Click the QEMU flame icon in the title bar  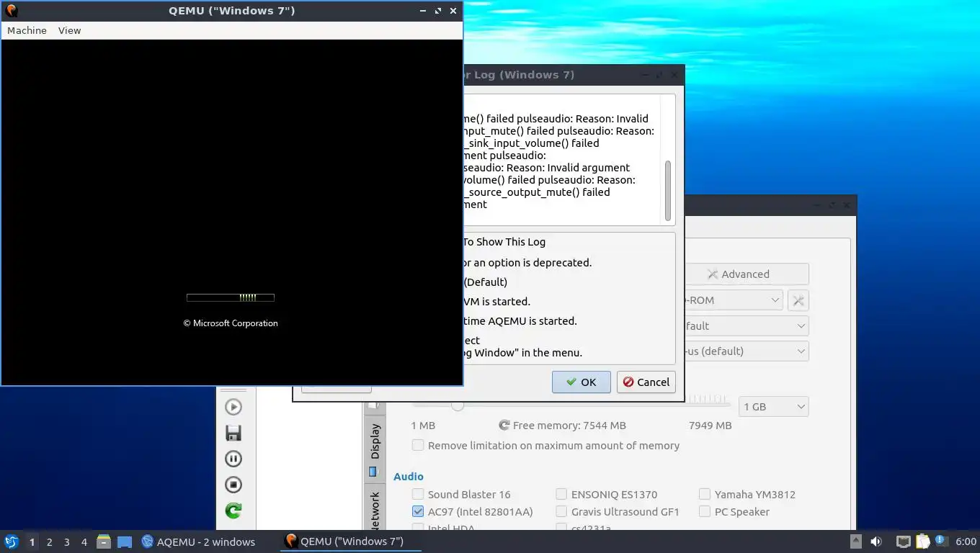11,11
